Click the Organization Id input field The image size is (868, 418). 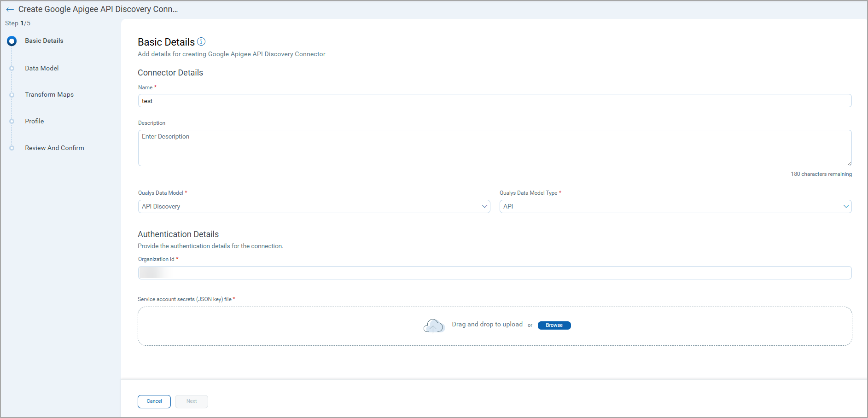click(495, 273)
